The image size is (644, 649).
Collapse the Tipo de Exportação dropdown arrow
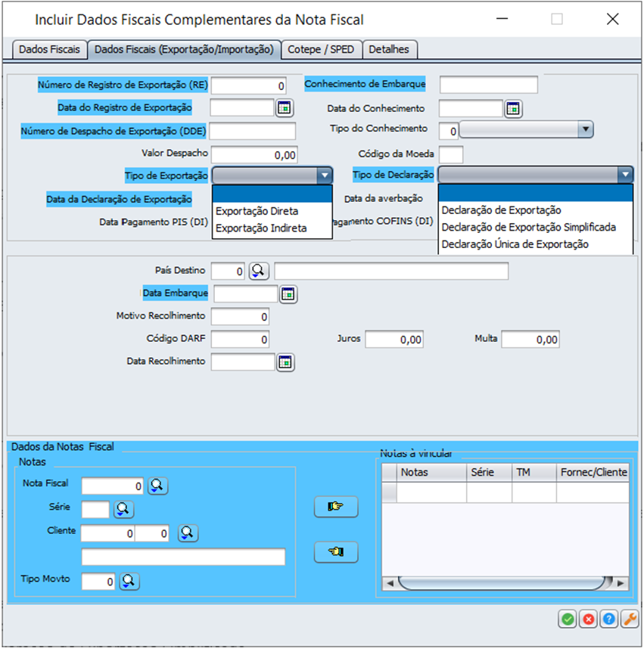pos(325,175)
